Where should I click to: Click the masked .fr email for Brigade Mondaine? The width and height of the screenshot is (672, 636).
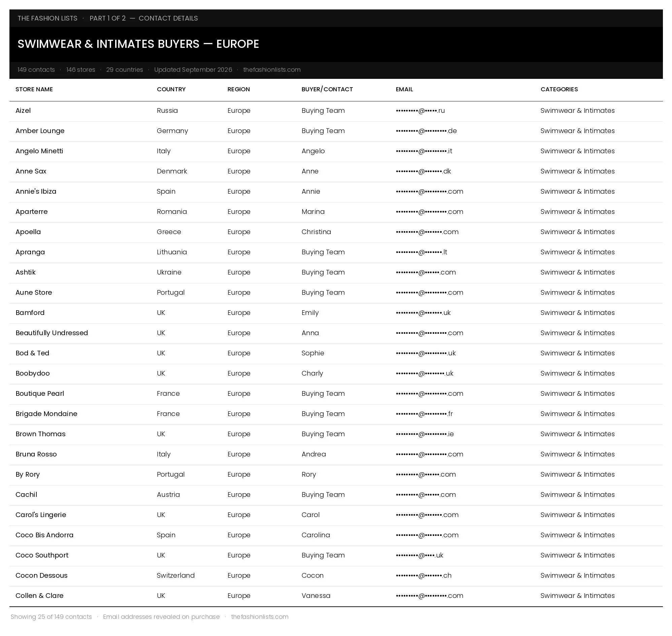(424, 414)
